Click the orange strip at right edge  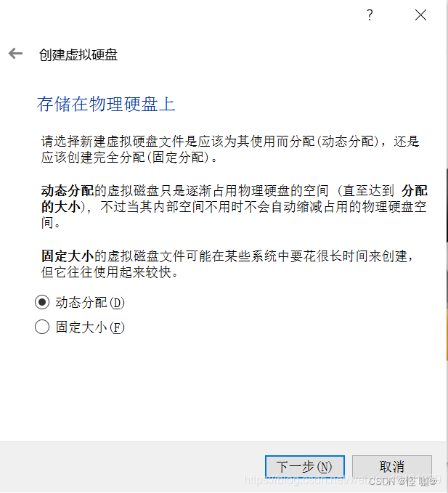pyautogui.click(x=447, y=333)
